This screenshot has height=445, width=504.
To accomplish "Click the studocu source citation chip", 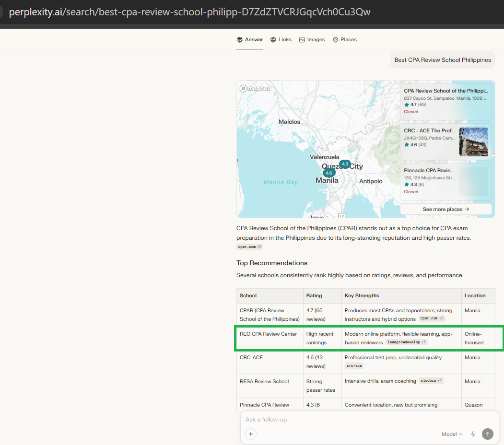I will tap(431, 381).
